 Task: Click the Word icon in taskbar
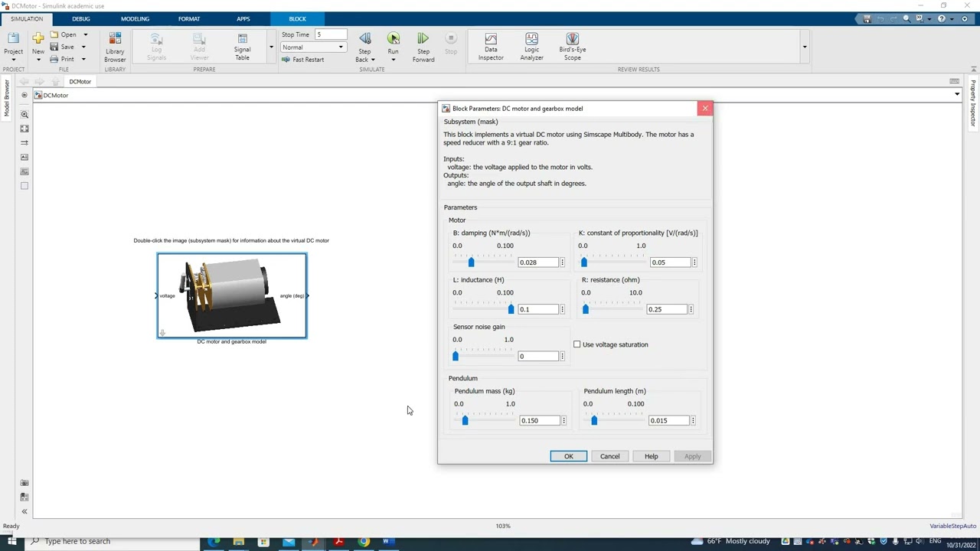point(388,542)
